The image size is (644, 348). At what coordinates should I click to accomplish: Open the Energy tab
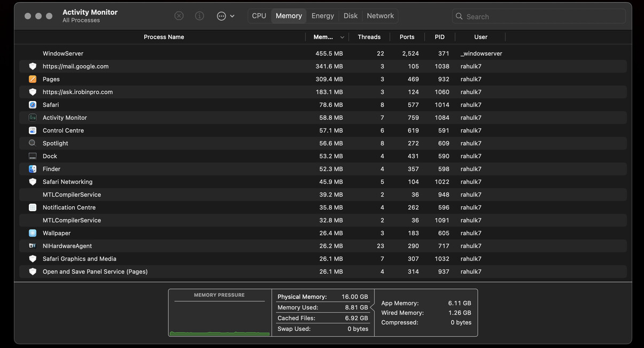323,16
